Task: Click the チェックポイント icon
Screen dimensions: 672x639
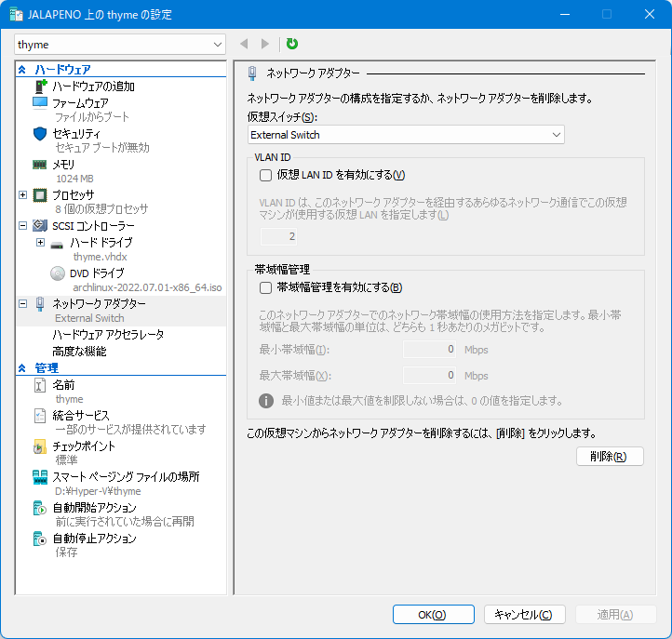Action: pos(39,446)
